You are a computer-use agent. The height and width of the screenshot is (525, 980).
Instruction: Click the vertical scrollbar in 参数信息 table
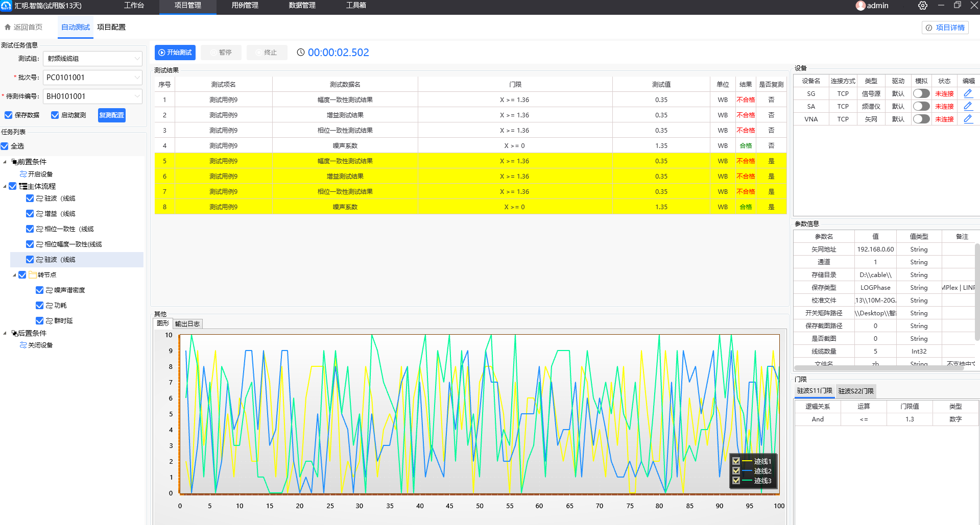(977, 292)
